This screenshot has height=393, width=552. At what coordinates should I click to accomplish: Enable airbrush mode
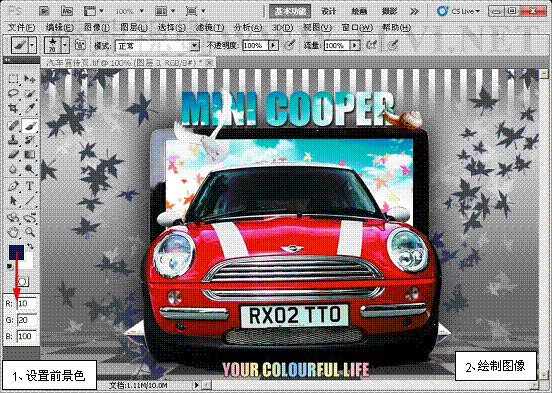(371, 45)
